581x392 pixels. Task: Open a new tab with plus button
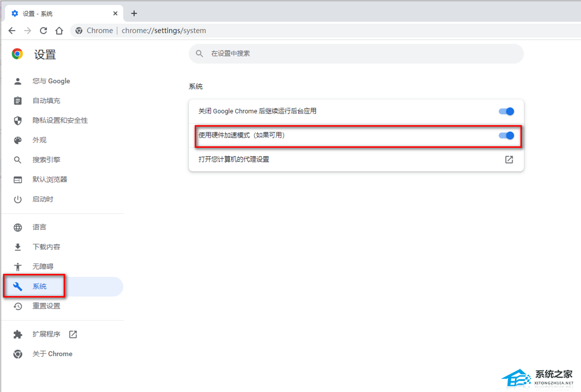pyautogui.click(x=134, y=13)
